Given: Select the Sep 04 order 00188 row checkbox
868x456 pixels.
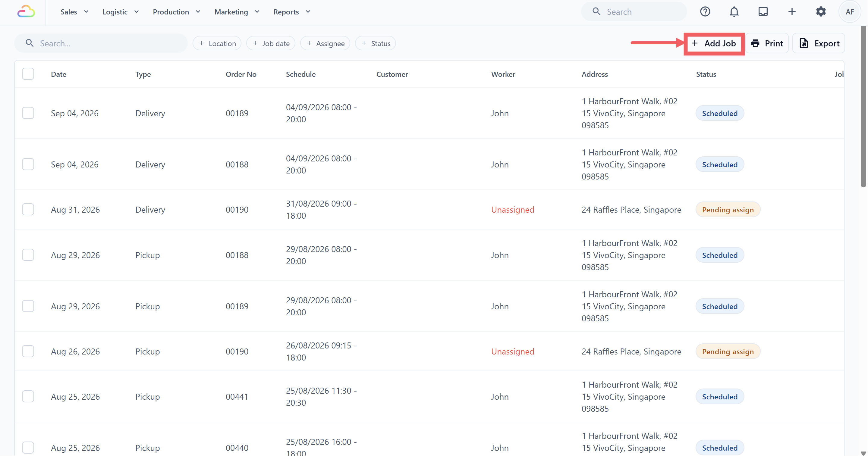Looking at the screenshot, I should 28,164.
